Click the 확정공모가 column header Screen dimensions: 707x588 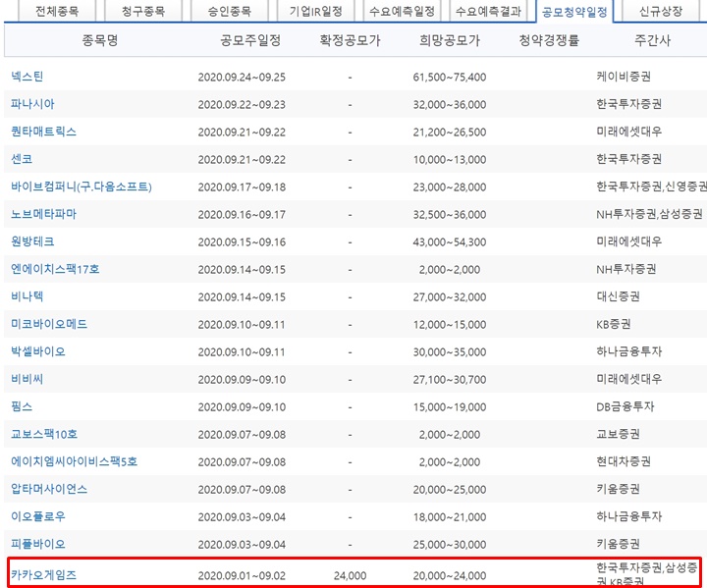point(350,40)
